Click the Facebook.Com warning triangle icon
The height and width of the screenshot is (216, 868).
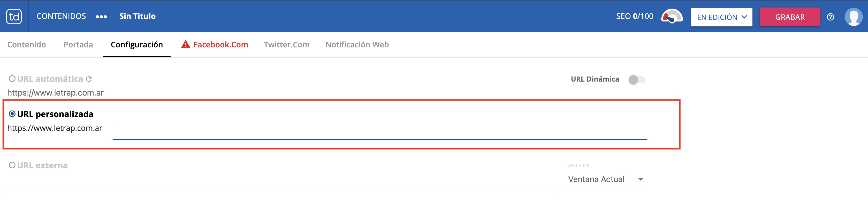(x=186, y=44)
